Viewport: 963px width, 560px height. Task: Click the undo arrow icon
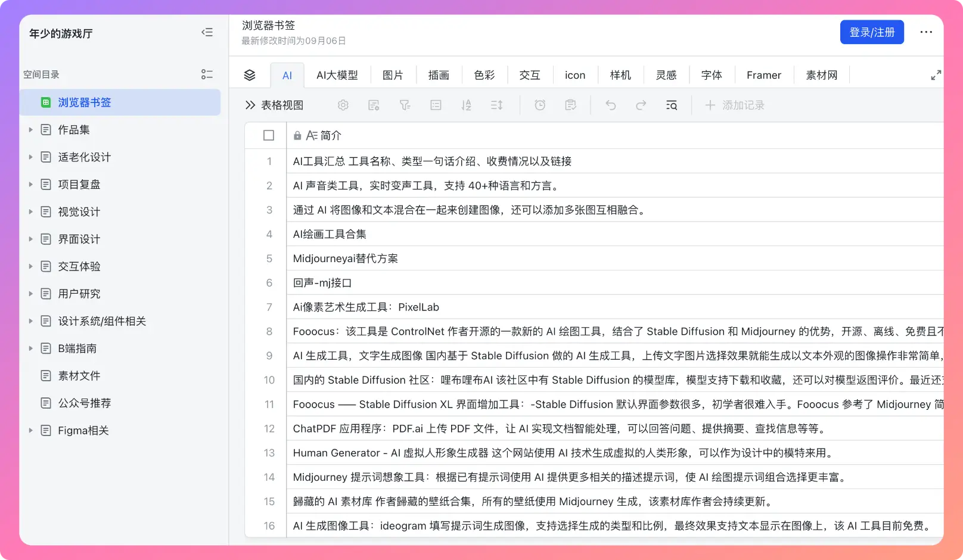tap(611, 105)
